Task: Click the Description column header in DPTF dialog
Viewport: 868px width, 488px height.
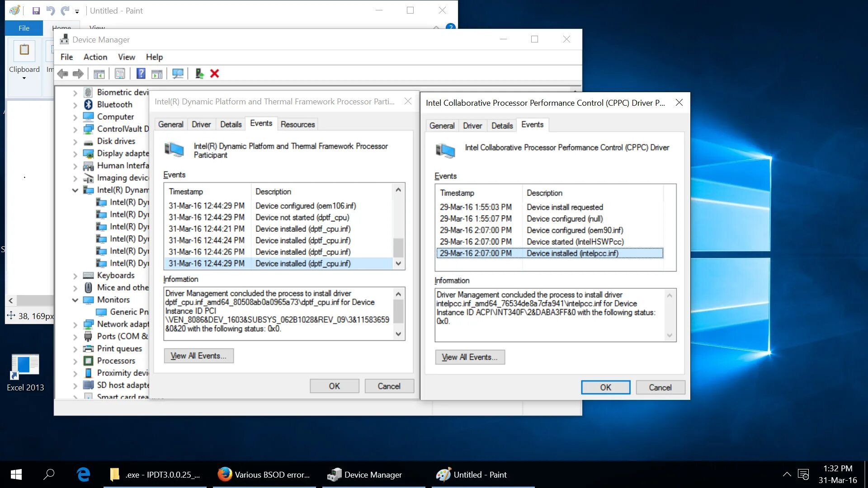Action: pyautogui.click(x=321, y=192)
